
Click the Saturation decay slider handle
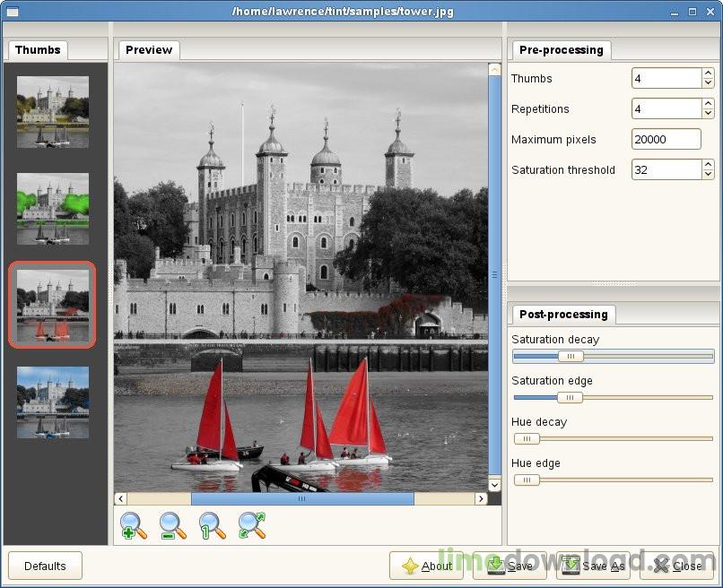coord(570,356)
